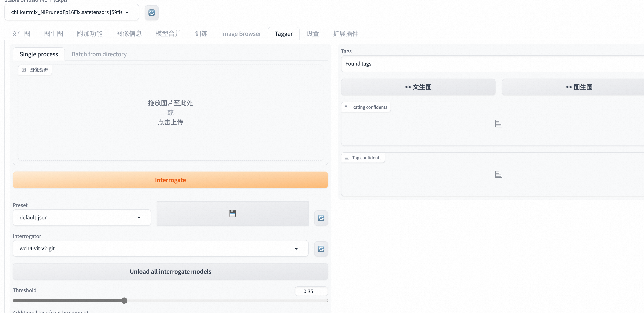Viewport: 644px width, 313px height.
Task: Click the Rating confidents chart placeholder icon
Action: point(498,124)
